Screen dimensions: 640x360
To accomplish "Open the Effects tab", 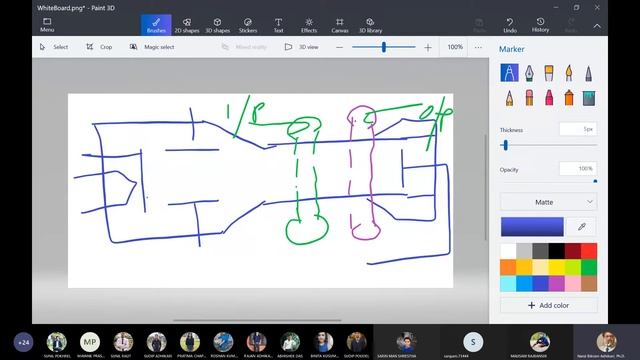I will 309,25.
